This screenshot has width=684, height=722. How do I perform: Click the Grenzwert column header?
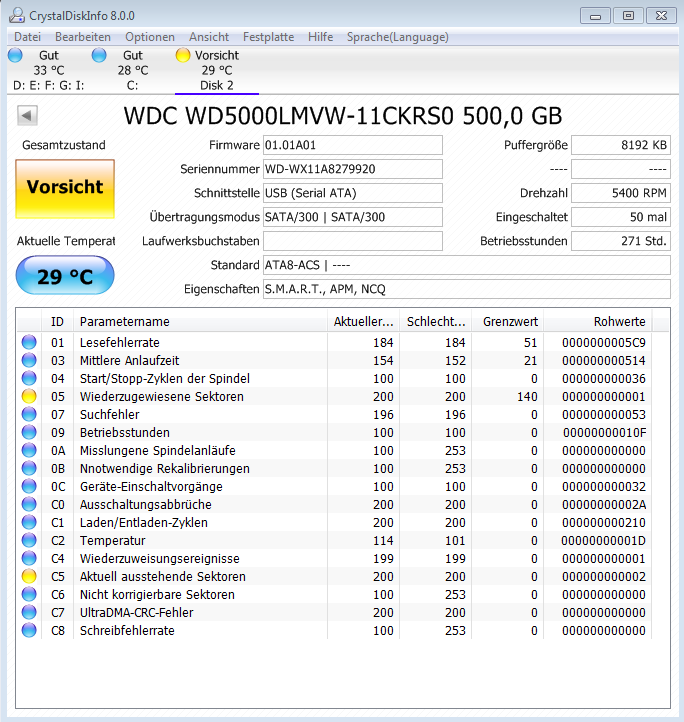[x=508, y=321]
